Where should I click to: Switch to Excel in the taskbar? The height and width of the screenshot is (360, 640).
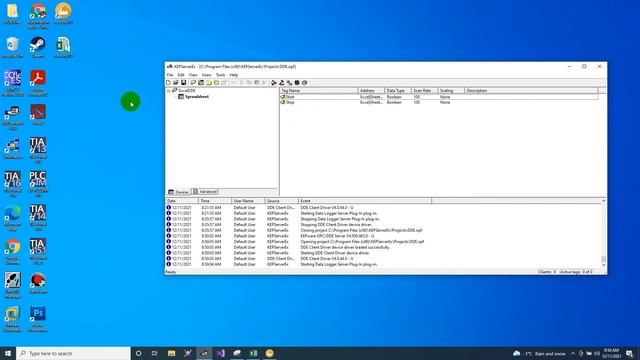coord(253,353)
